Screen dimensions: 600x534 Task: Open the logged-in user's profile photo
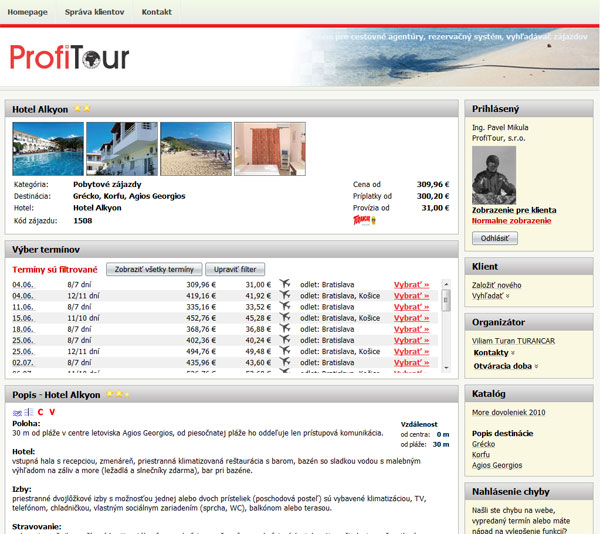(494, 175)
